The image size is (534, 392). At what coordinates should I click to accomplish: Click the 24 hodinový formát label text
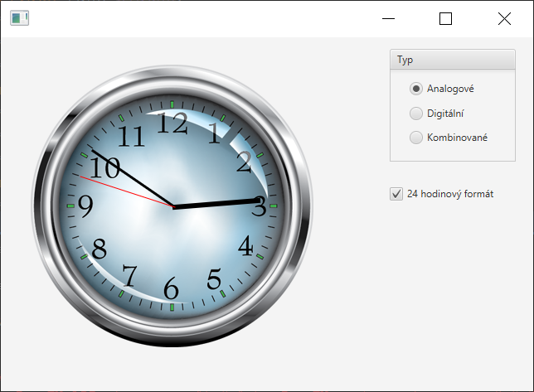(450, 194)
